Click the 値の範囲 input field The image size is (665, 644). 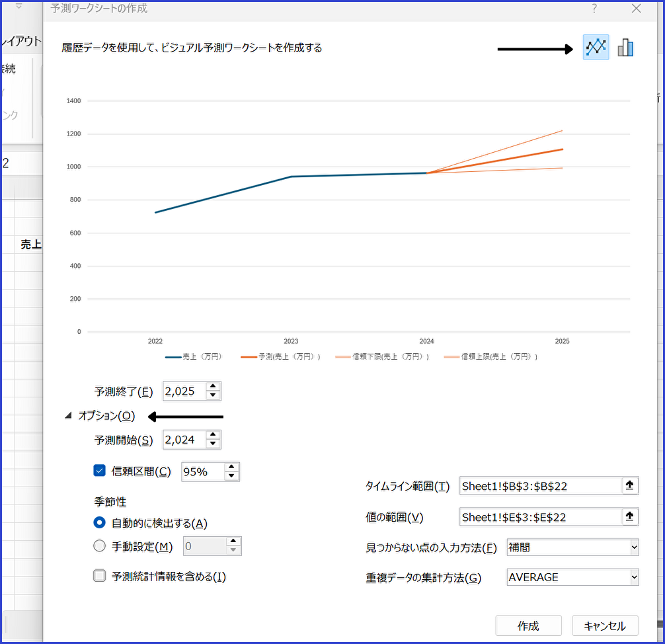click(x=539, y=516)
